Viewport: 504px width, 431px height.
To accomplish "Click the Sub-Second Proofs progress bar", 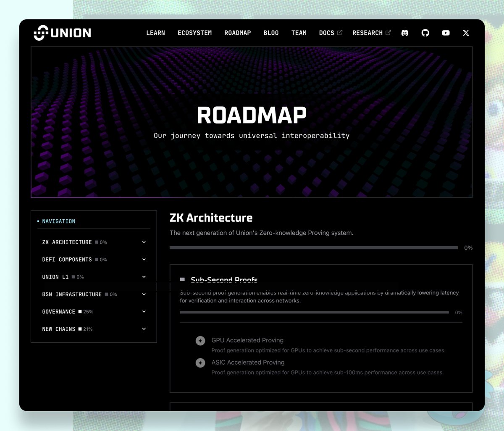I will (314, 313).
